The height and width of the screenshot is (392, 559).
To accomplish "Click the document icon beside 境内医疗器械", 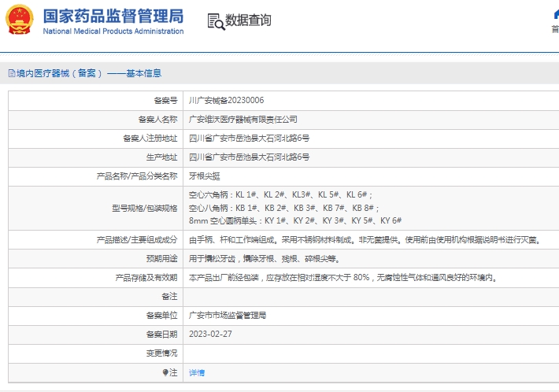I will tap(11, 73).
